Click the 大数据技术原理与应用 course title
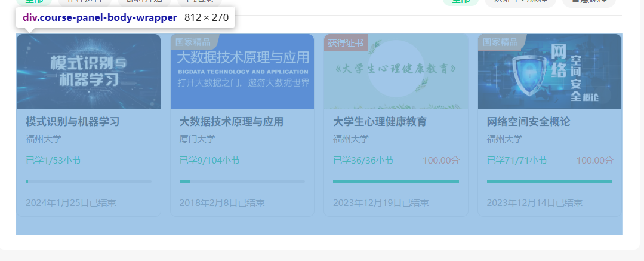 click(x=231, y=122)
